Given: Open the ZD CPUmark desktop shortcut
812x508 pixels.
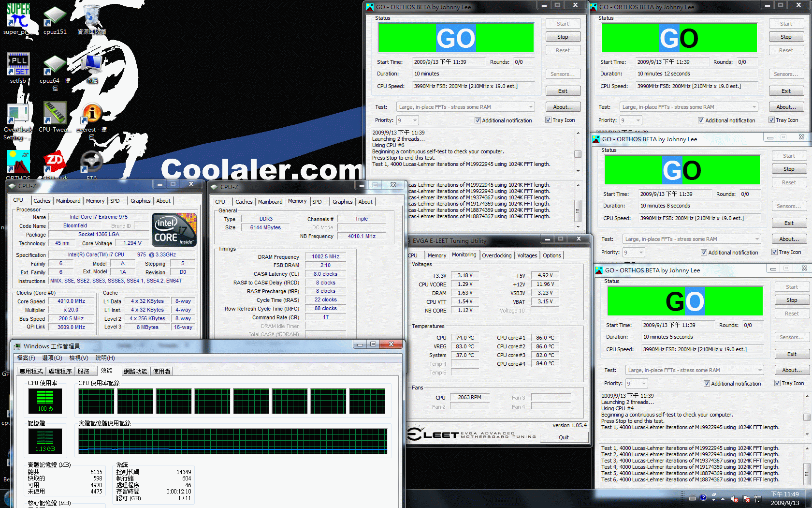Looking at the screenshot, I should coord(55,164).
